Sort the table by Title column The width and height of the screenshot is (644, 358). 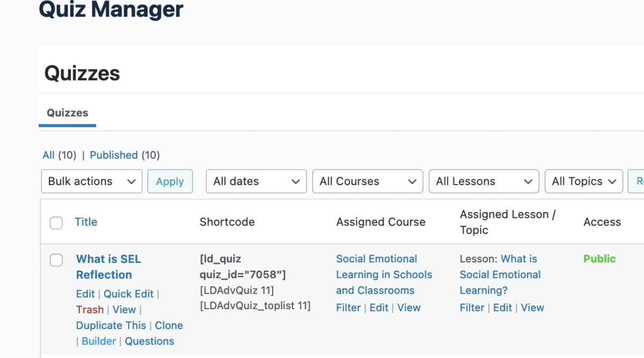[x=86, y=222]
